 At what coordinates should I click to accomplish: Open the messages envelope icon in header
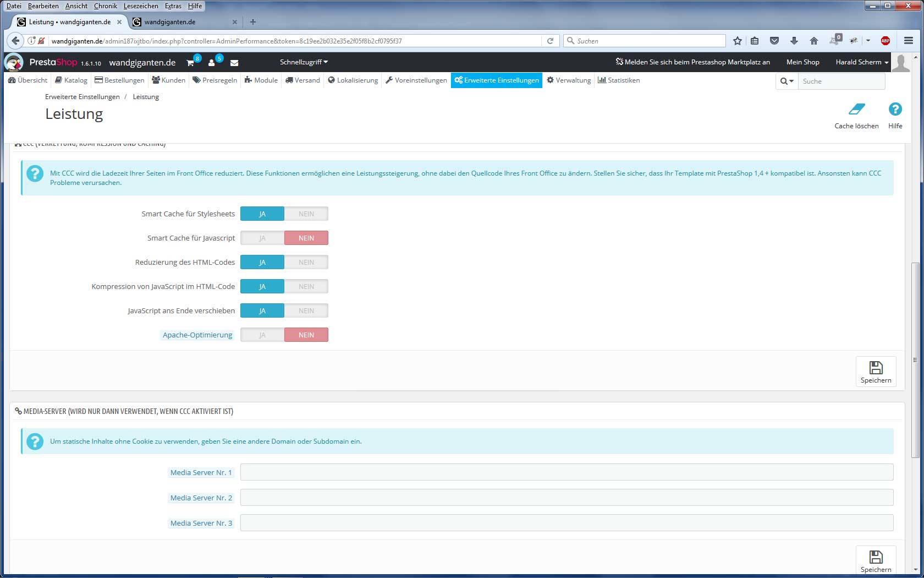click(234, 63)
